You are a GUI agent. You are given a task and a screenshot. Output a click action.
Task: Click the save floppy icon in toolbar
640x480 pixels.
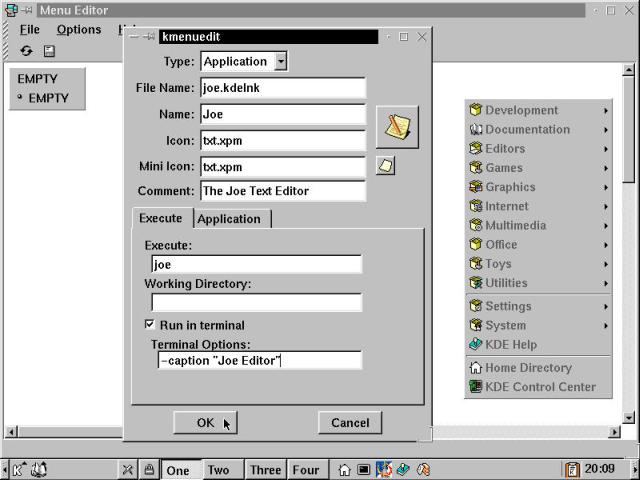(49, 51)
